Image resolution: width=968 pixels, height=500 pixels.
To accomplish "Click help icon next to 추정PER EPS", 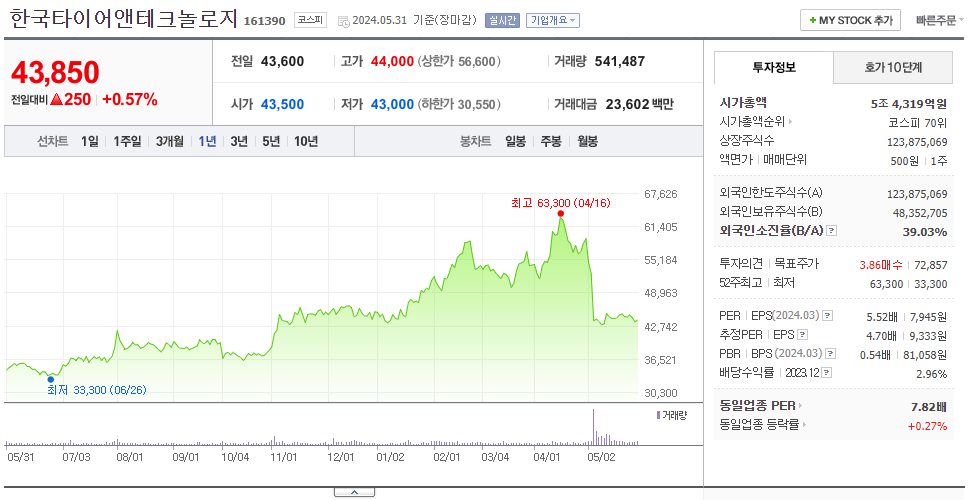I will [802, 335].
